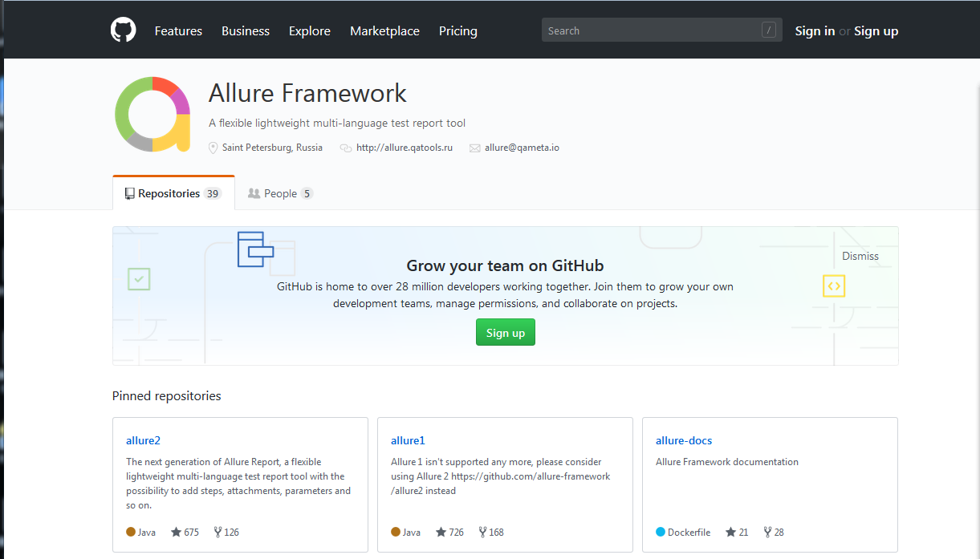The width and height of the screenshot is (980, 559).
Task: Click the flexible lightweight test report tagline
Action: coord(337,123)
